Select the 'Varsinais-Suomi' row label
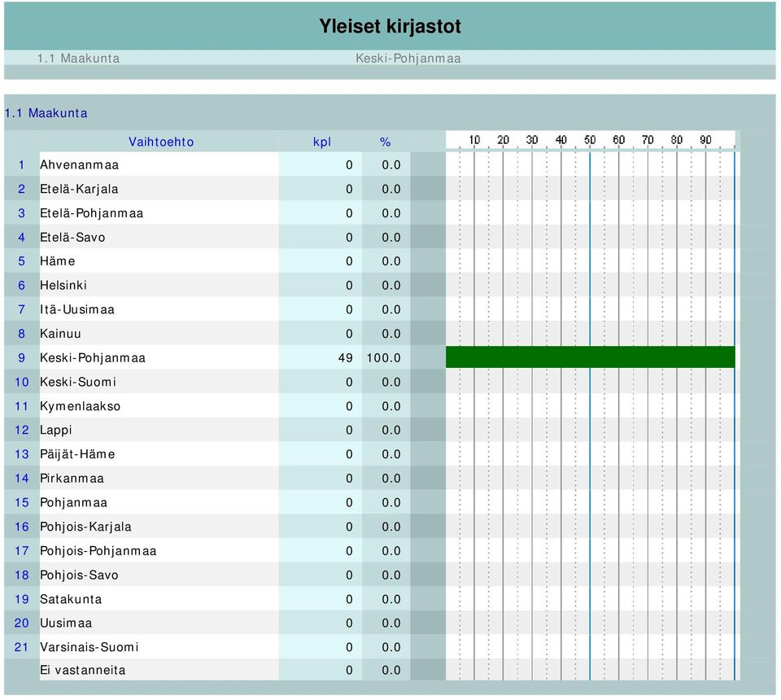 (89, 647)
